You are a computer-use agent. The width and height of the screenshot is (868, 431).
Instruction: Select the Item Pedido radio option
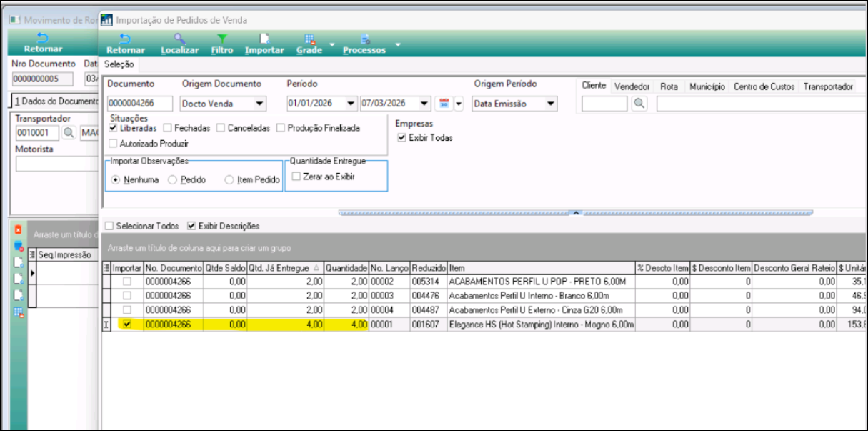point(229,180)
